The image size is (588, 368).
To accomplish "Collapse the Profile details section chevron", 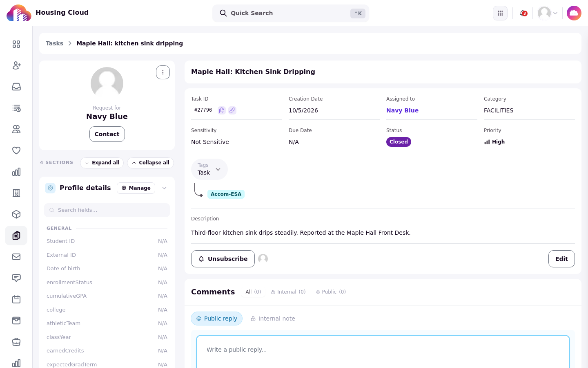I will (165, 188).
